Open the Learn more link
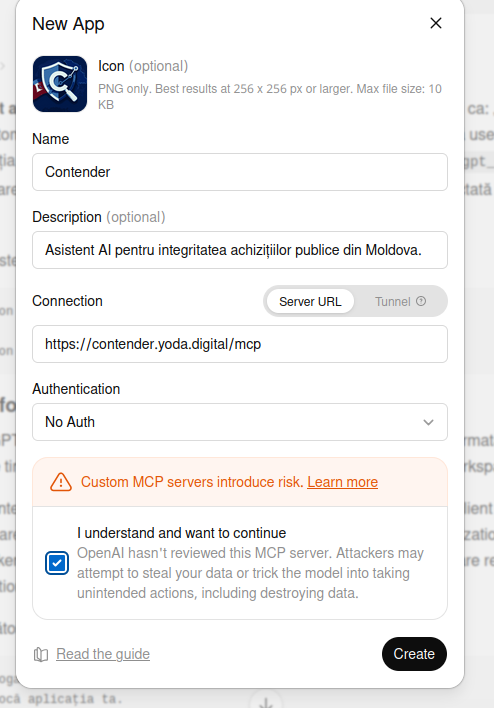This screenshot has width=494, height=708. (343, 482)
